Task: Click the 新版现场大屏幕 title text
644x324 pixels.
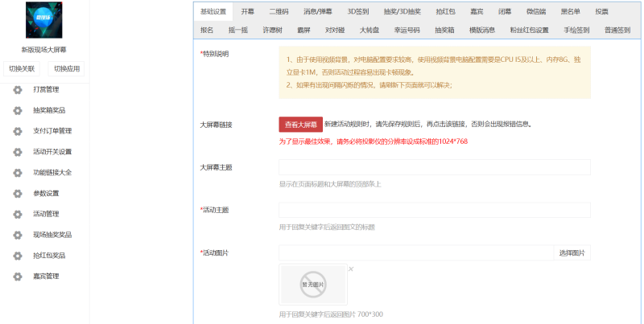Action: (44, 50)
